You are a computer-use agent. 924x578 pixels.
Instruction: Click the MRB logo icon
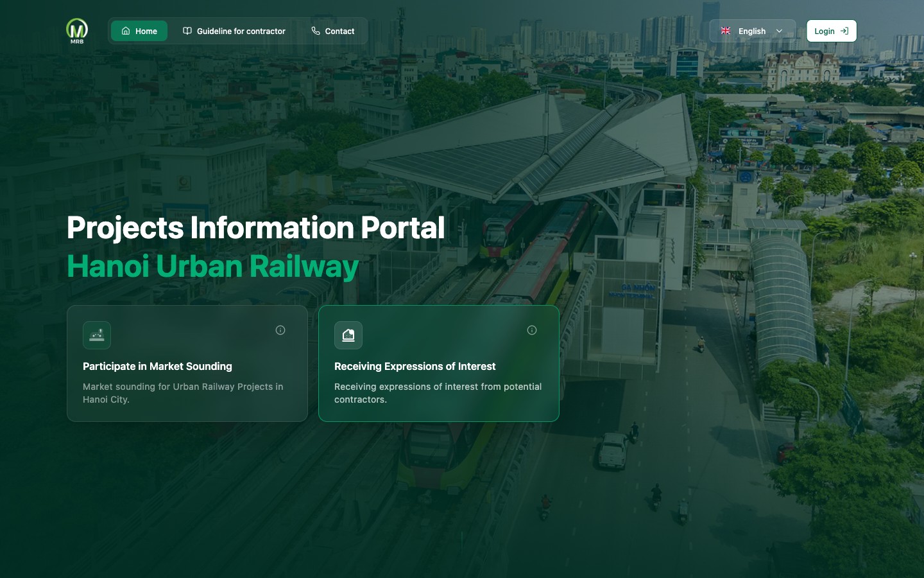click(77, 31)
